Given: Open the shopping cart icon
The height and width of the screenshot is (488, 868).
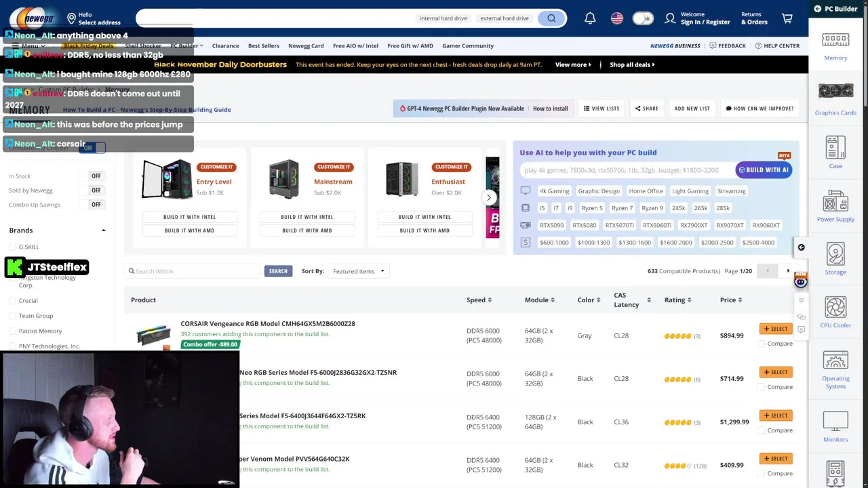Looking at the screenshot, I should click(x=787, y=18).
